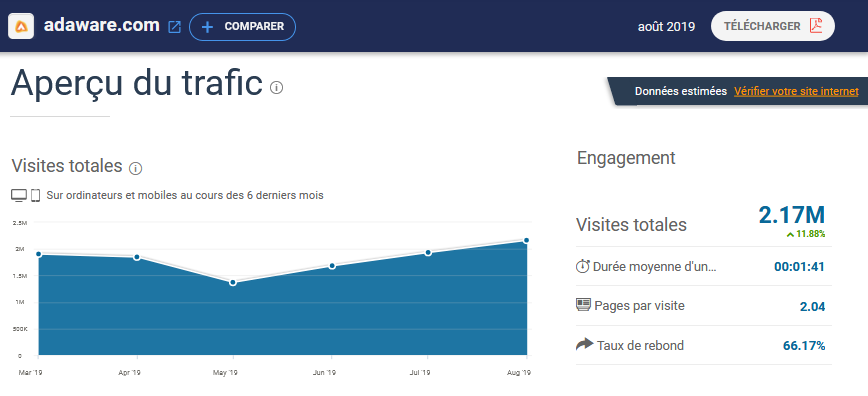
Task: Click the info icon next to Visites totales
Action: (x=136, y=168)
